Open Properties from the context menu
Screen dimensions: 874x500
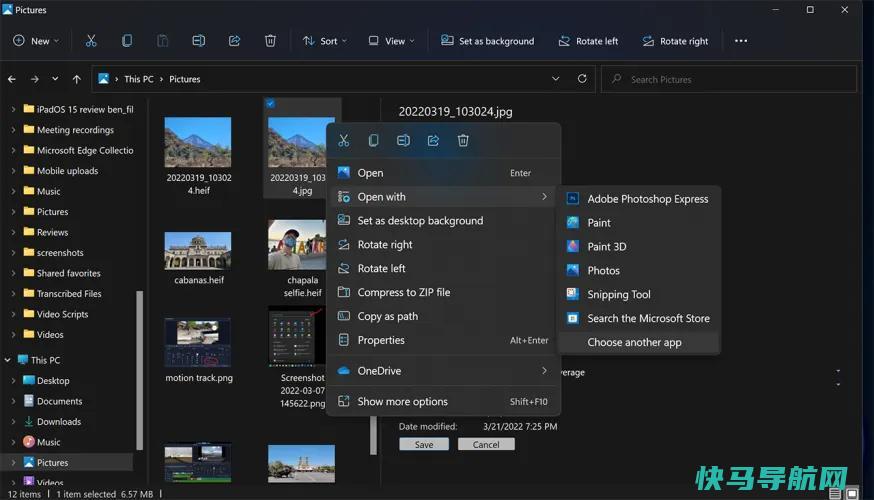(x=443, y=340)
